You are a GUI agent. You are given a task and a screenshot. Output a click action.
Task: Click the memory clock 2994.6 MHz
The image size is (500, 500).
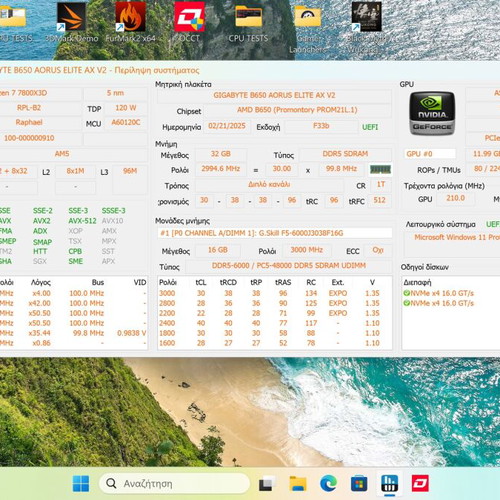pyautogui.click(x=221, y=169)
